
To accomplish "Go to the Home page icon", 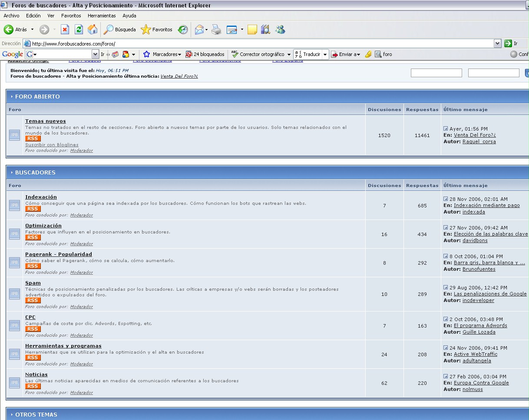I will (93, 30).
